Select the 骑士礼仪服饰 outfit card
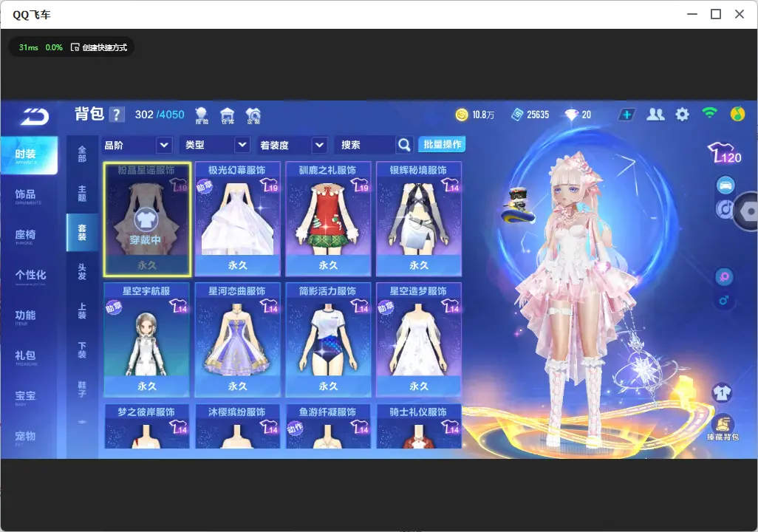Image resolution: width=758 pixels, height=532 pixels. point(419,426)
